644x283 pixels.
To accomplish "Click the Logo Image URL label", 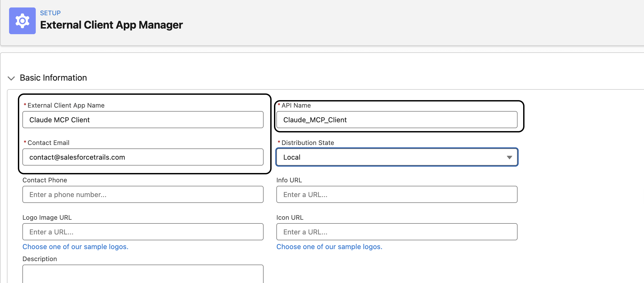I will [47, 218].
